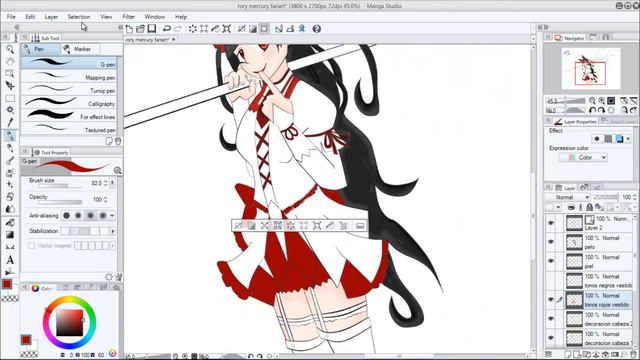Toggle visibility of Layer 2

click(551, 223)
